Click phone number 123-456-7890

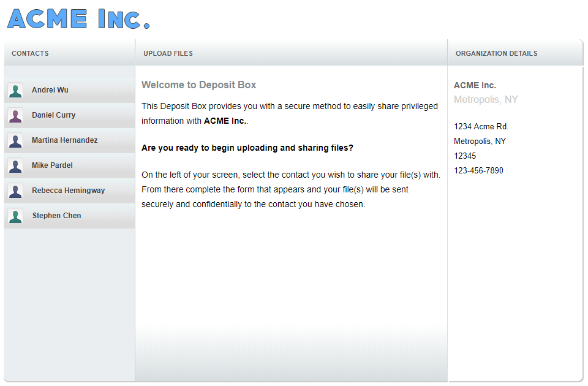[x=478, y=170]
